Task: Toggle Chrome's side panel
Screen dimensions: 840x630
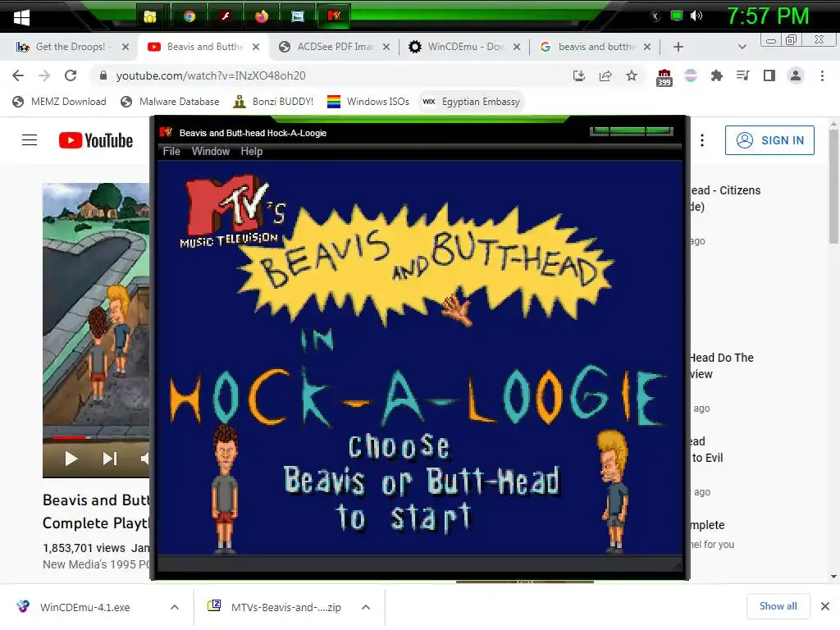Action: (x=769, y=75)
